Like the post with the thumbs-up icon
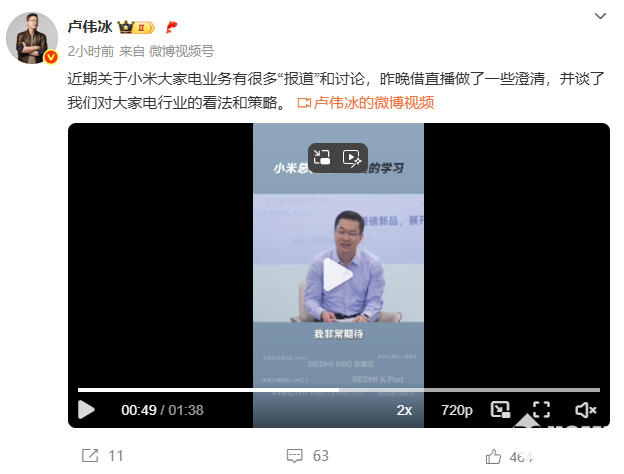The width and height of the screenshot is (624, 474). [x=509, y=457]
